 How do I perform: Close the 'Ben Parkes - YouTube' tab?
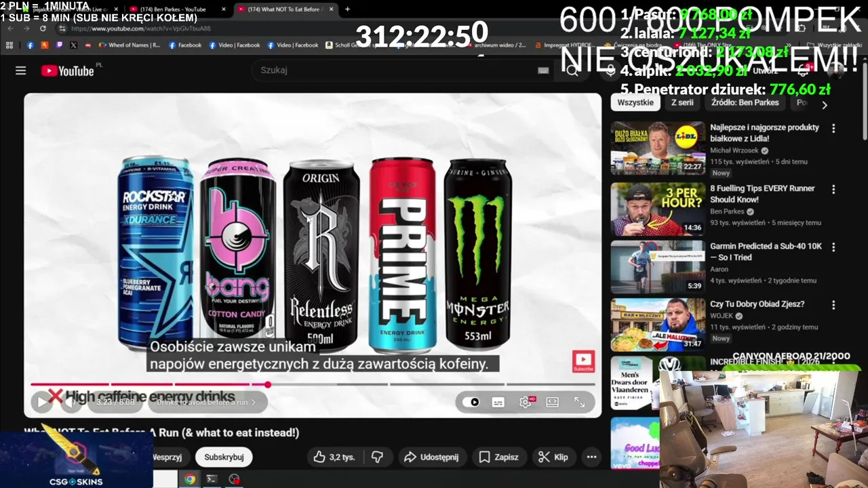point(224,9)
